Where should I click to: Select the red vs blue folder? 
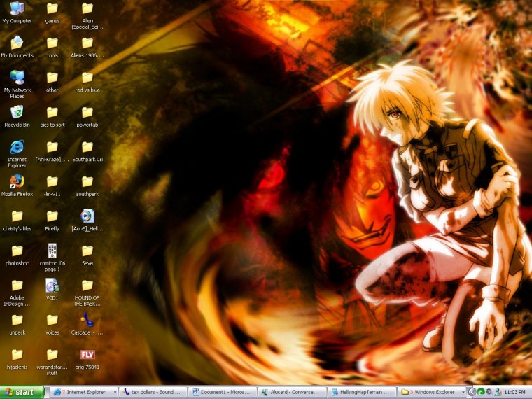pyautogui.click(x=87, y=82)
